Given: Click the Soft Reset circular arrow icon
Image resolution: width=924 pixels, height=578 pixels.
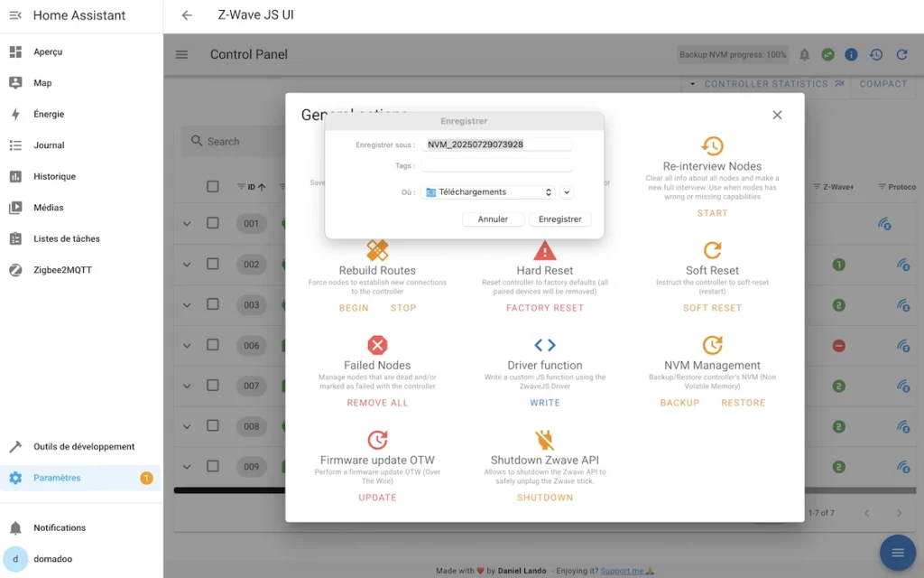Looking at the screenshot, I should coord(712,250).
